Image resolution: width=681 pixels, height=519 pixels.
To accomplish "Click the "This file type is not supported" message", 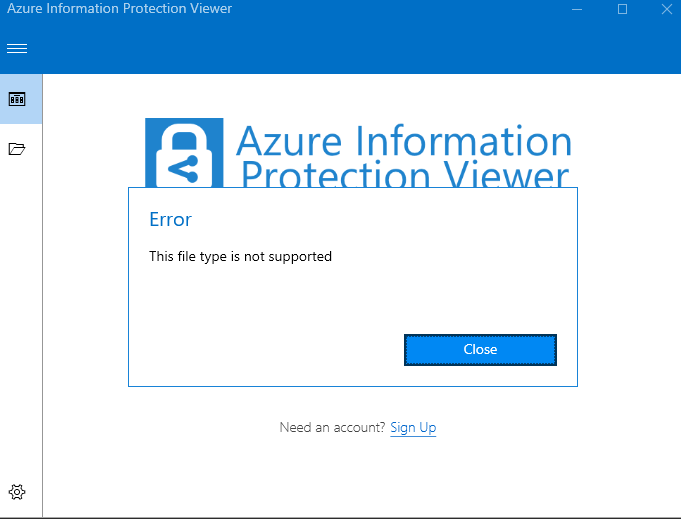I will [x=240, y=257].
